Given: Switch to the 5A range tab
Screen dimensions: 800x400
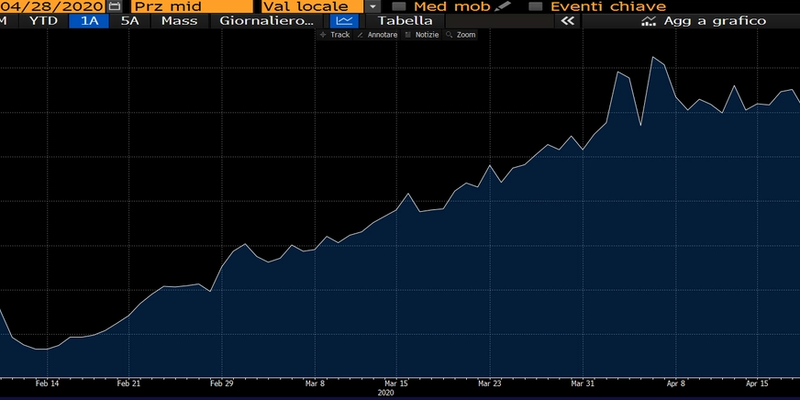Looking at the screenshot, I should 129,21.
